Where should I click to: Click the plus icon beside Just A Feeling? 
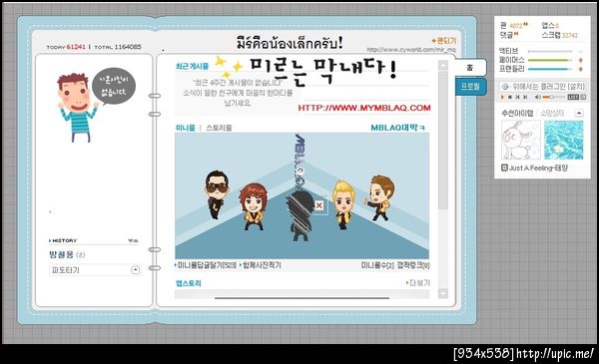coord(504,168)
